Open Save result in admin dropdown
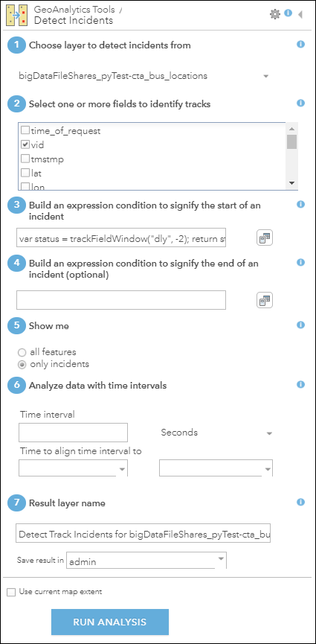The height and width of the screenshot is (644, 316). 146,561
